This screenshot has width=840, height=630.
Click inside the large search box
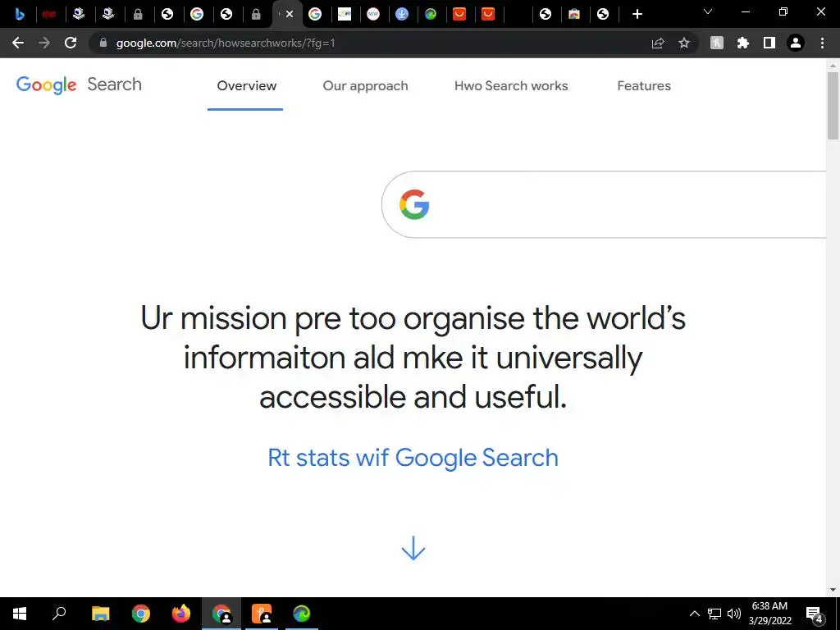coord(604,204)
